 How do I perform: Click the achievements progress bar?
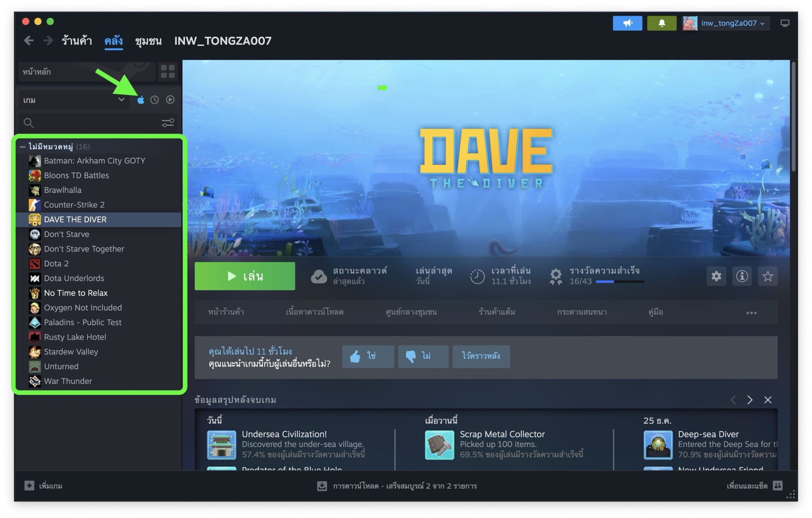click(620, 282)
